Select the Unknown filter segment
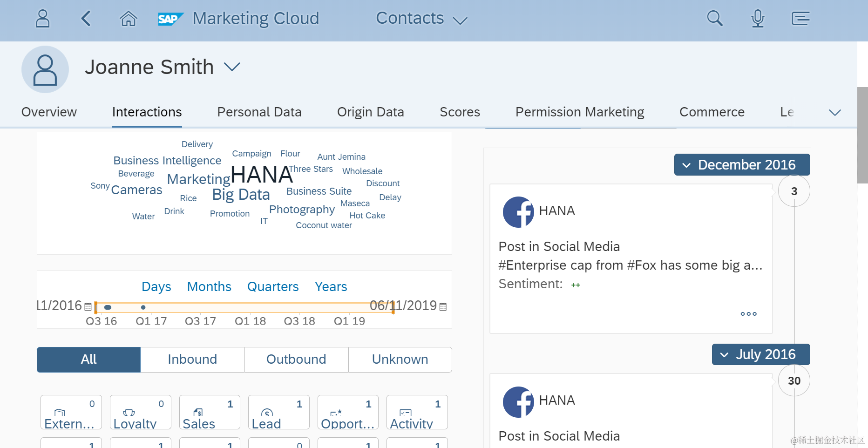The width and height of the screenshot is (868, 448). [x=400, y=360]
